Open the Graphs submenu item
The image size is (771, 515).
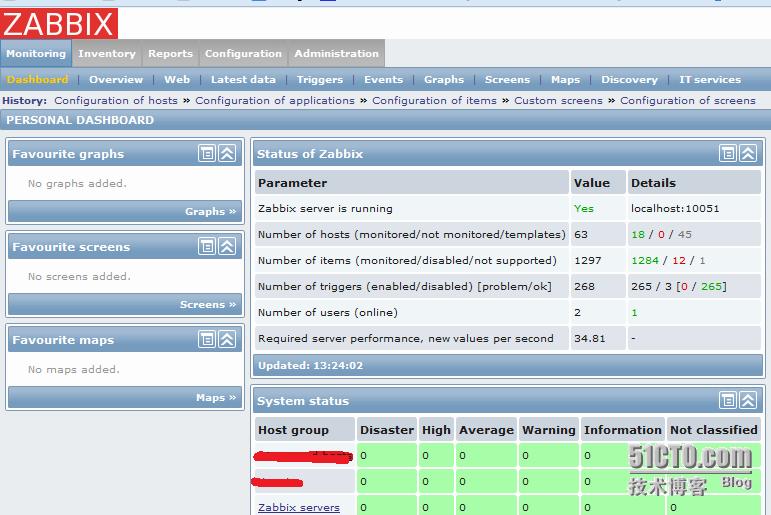pyautogui.click(x=444, y=79)
